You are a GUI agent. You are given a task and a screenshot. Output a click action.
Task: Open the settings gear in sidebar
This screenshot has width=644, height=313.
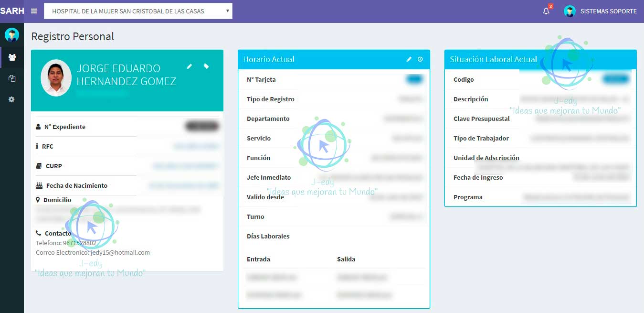(x=12, y=99)
